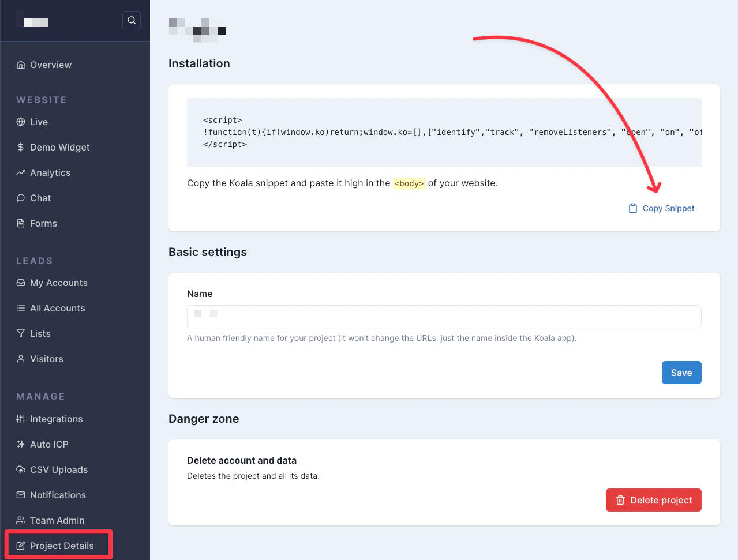Go to Live in the sidebar

coord(39,122)
